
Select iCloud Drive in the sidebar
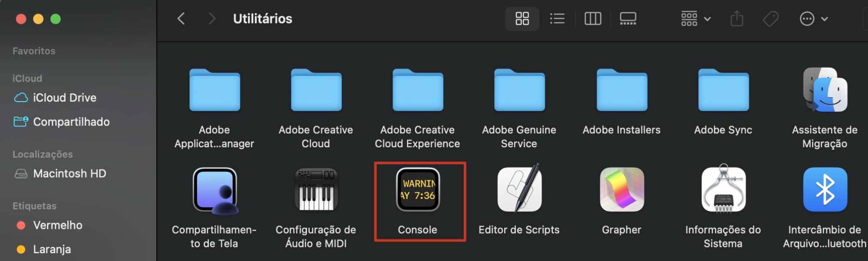[x=64, y=97]
